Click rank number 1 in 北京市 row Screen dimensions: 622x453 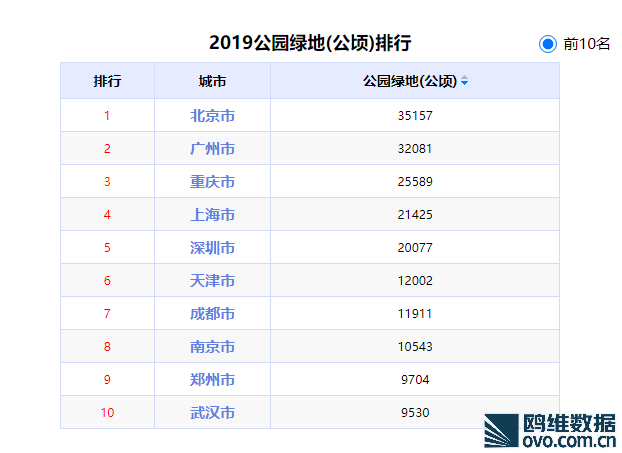click(107, 116)
